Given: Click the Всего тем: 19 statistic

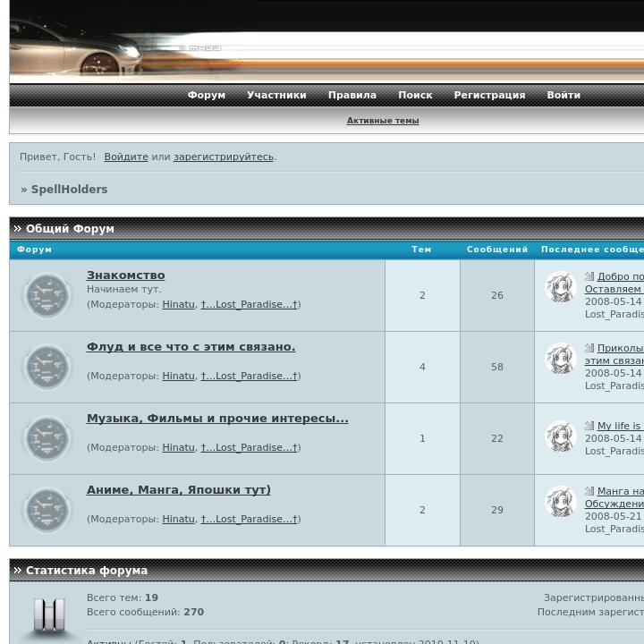Looking at the screenshot, I should tap(123, 597).
